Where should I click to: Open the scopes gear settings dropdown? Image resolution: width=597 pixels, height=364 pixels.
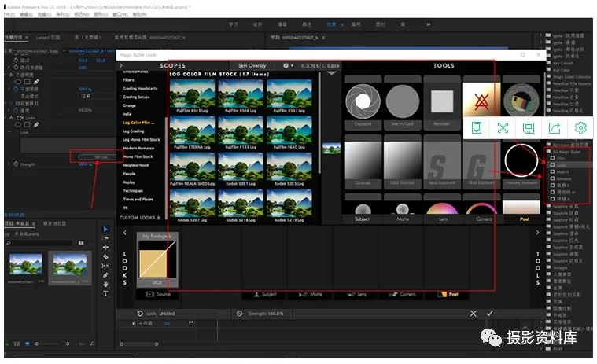coord(289,66)
